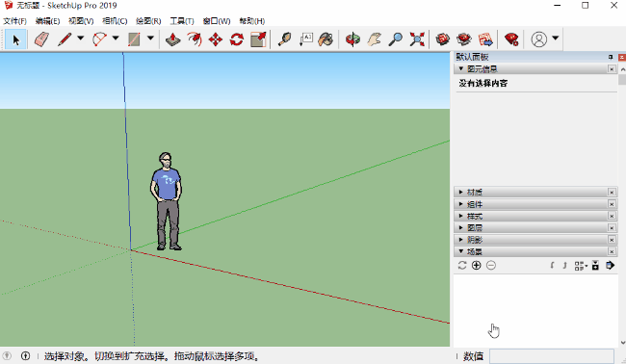Click geolocation icon in status bar

point(7,355)
